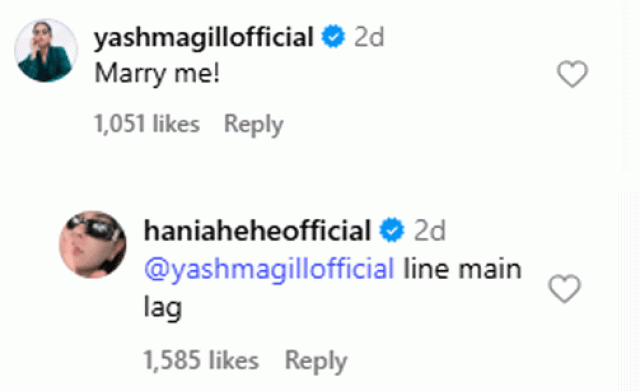Reply to haniaheheofficial's comment
The height and width of the screenshot is (391, 640).
[x=316, y=361]
